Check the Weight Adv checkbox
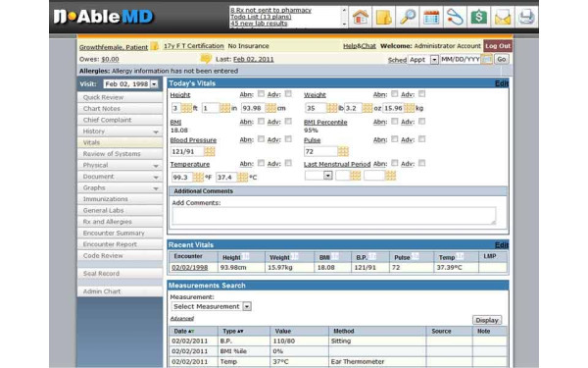 click(421, 93)
